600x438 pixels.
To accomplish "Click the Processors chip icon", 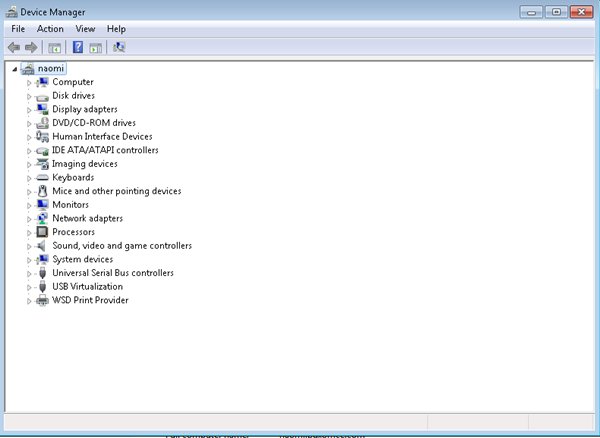I will [x=42, y=232].
